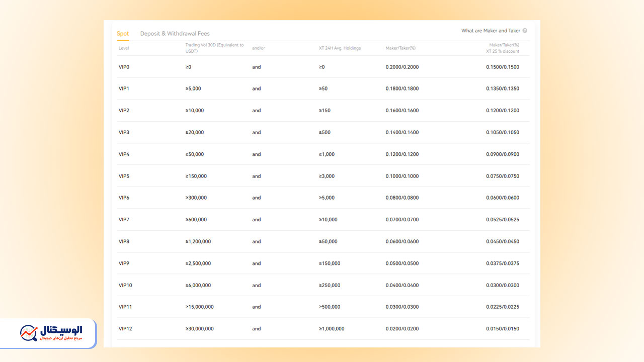Click the ≥50 XT holdings value
This screenshot has width=644, height=362.
(323, 88)
